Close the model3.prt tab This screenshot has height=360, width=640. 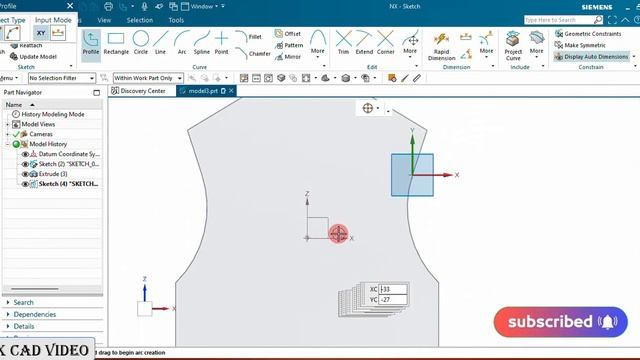pyautogui.click(x=231, y=91)
